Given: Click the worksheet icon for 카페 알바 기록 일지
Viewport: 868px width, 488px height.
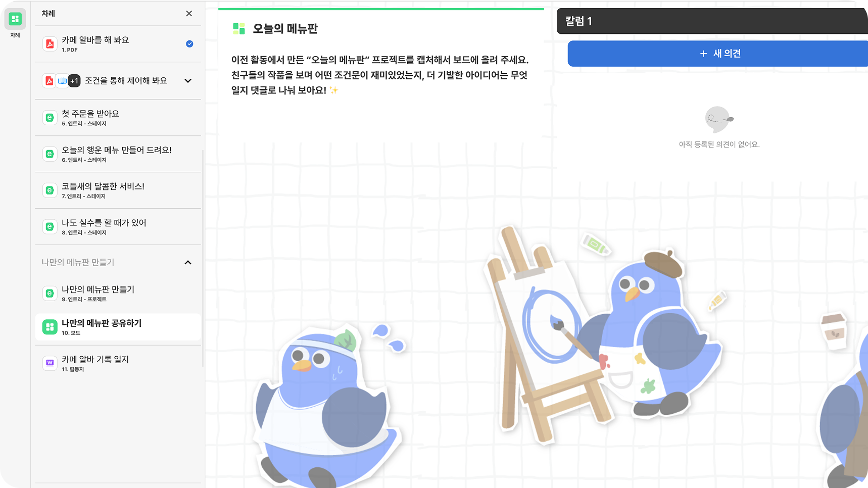Looking at the screenshot, I should pyautogui.click(x=50, y=363).
